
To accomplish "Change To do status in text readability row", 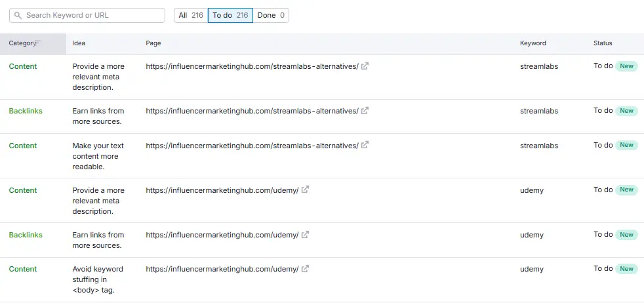I will pyautogui.click(x=603, y=145).
